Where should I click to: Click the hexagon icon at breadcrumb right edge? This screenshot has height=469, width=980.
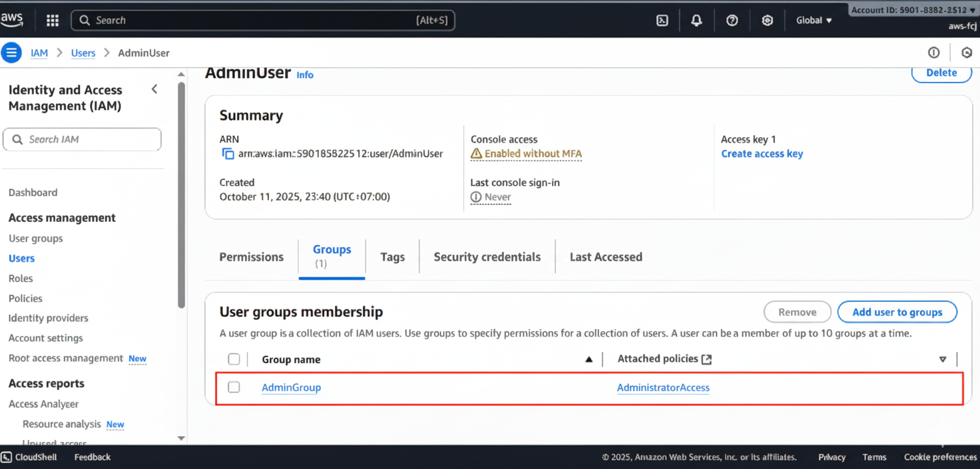967,53
